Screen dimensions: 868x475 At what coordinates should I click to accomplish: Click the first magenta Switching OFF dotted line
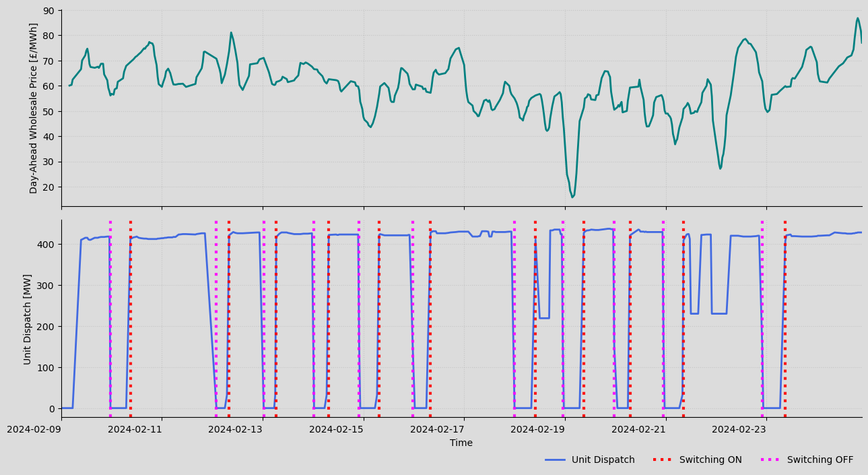(110, 317)
